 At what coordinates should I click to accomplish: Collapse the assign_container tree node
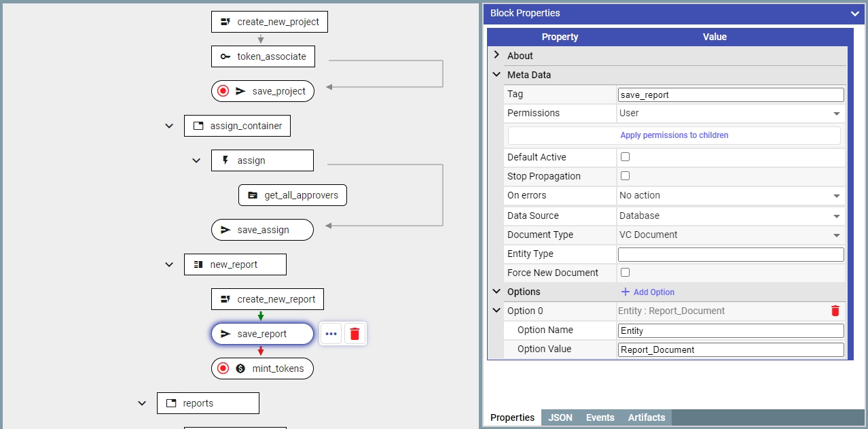[x=169, y=126]
